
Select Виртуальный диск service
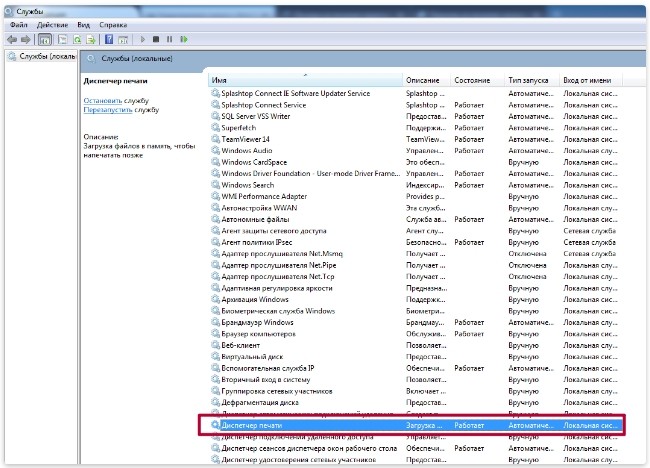coord(416,356)
